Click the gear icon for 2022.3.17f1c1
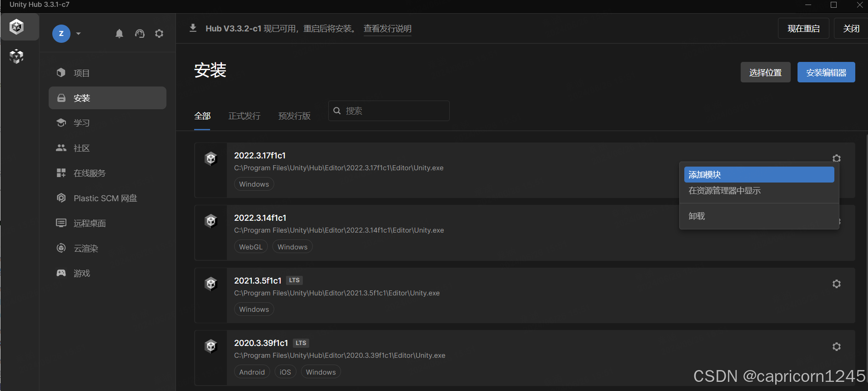The image size is (868, 391). pyautogui.click(x=836, y=158)
